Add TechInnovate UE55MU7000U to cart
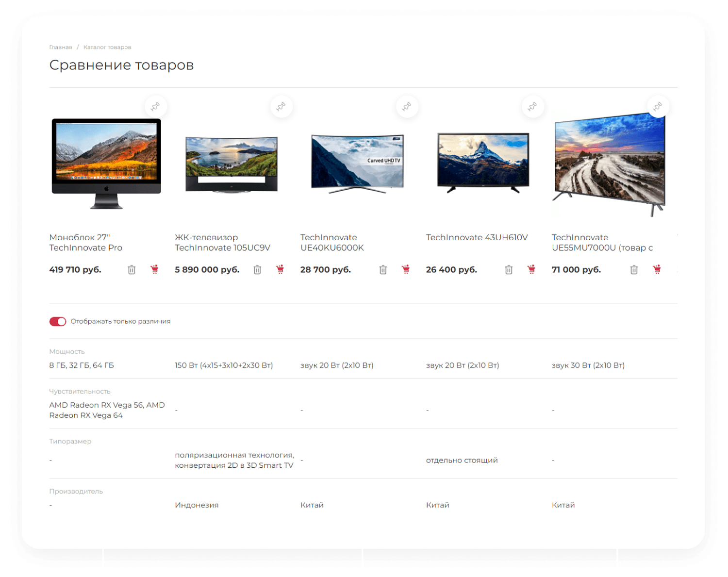 (657, 269)
